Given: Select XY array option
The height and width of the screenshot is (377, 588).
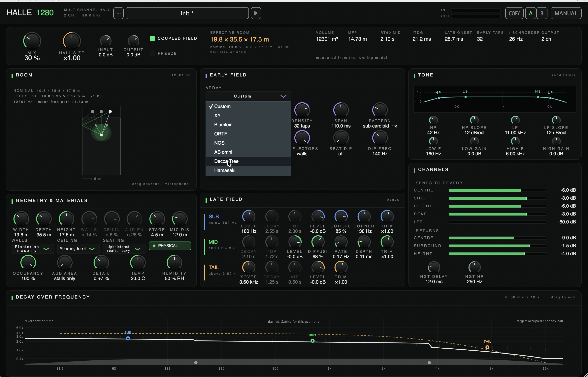Looking at the screenshot, I should pos(248,116).
